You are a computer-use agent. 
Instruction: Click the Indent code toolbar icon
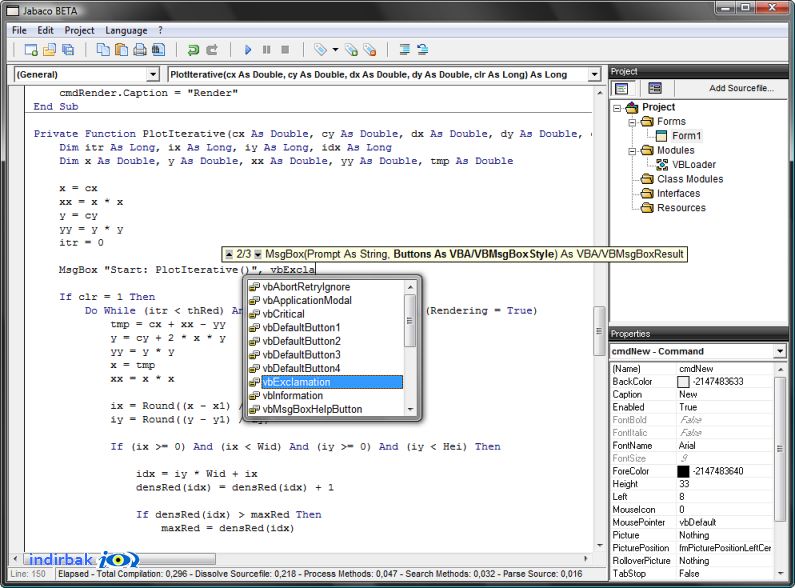(405, 50)
